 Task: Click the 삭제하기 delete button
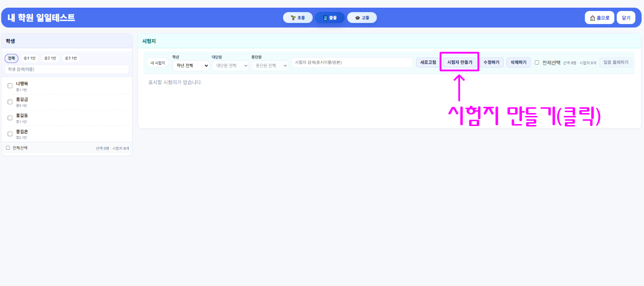(519, 62)
